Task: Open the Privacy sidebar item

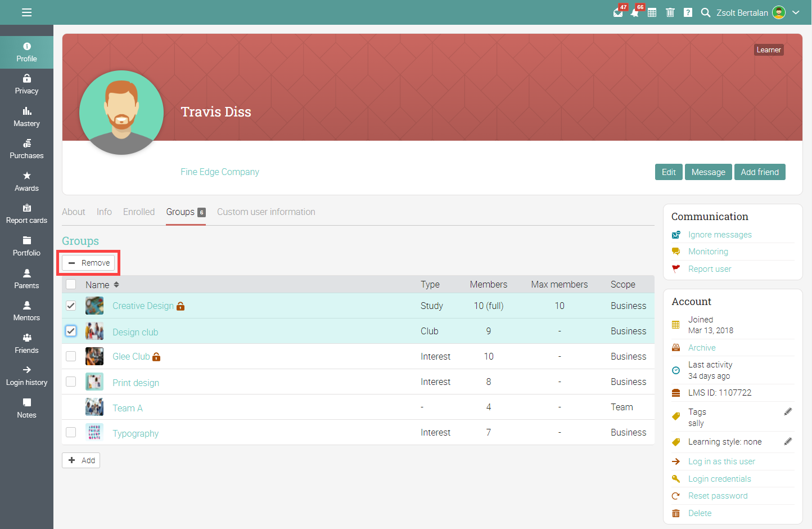Action: 26,85
